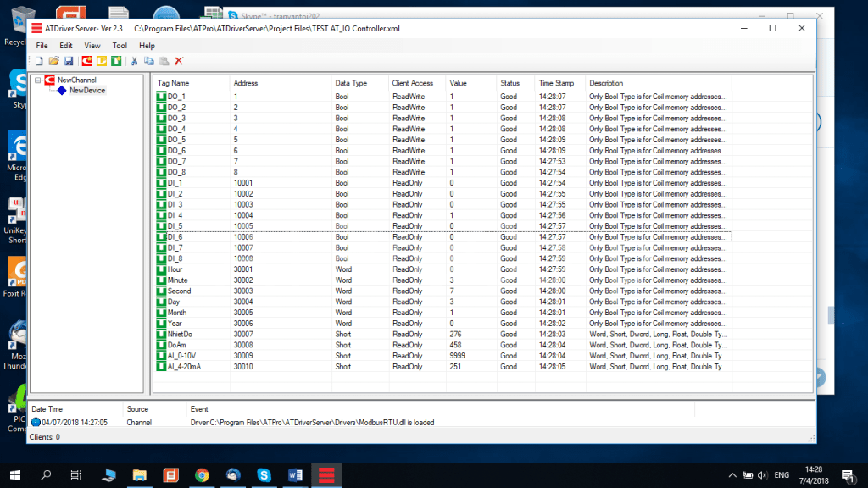Click the volume speaker tray icon
This screenshot has height=488, width=868.
[x=762, y=475]
